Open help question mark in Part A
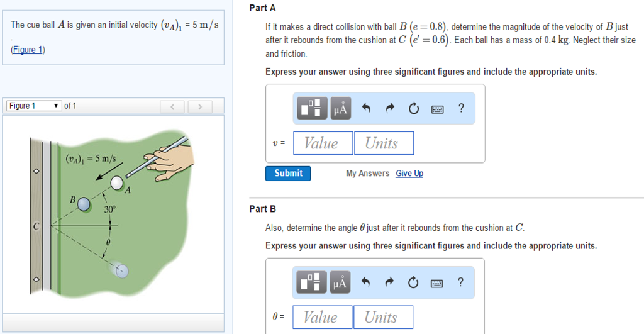The width and height of the screenshot is (644, 334). (x=462, y=108)
